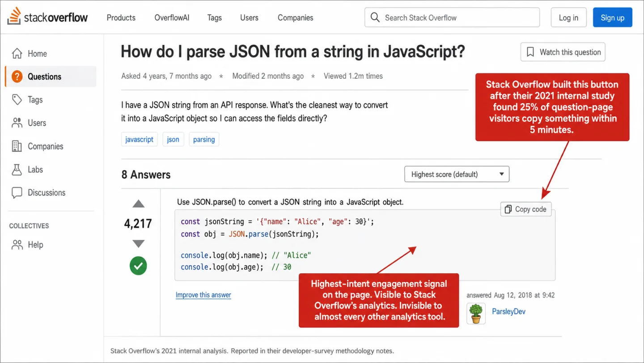Screen dimensions: 644x363
Task: Click the 'Use JSON.parse() to convert' sentence
Action: pyautogui.click(x=290, y=202)
